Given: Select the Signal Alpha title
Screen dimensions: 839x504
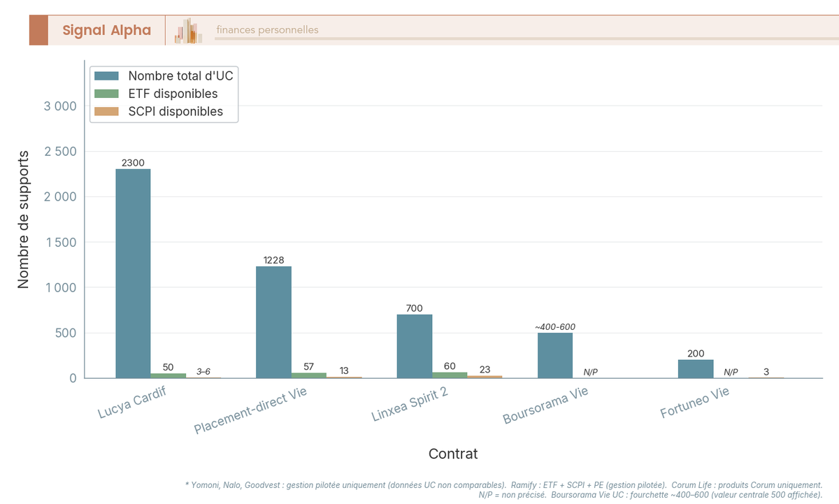Looking at the screenshot, I should click(x=105, y=30).
